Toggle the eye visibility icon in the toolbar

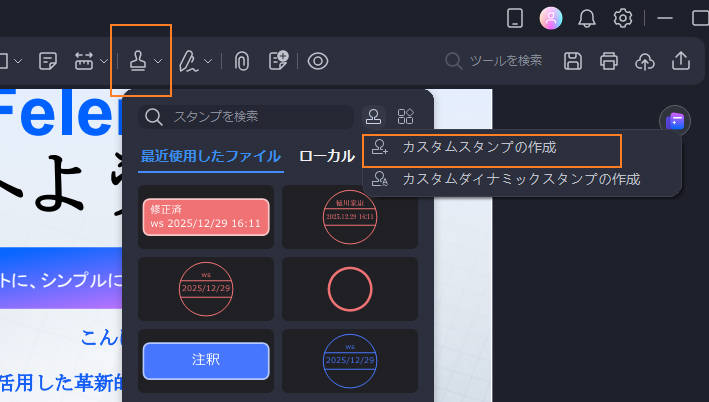(318, 61)
